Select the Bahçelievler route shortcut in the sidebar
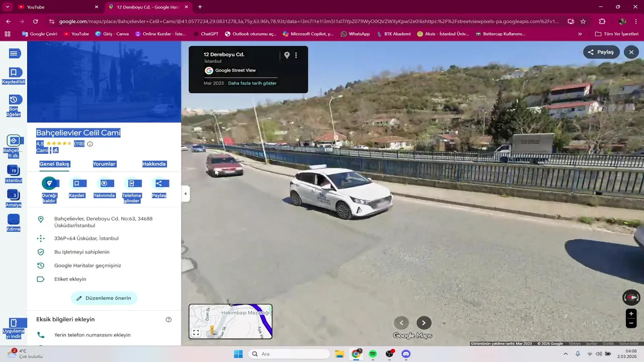Viewport: 644px width, 362px height. [14, 146]
